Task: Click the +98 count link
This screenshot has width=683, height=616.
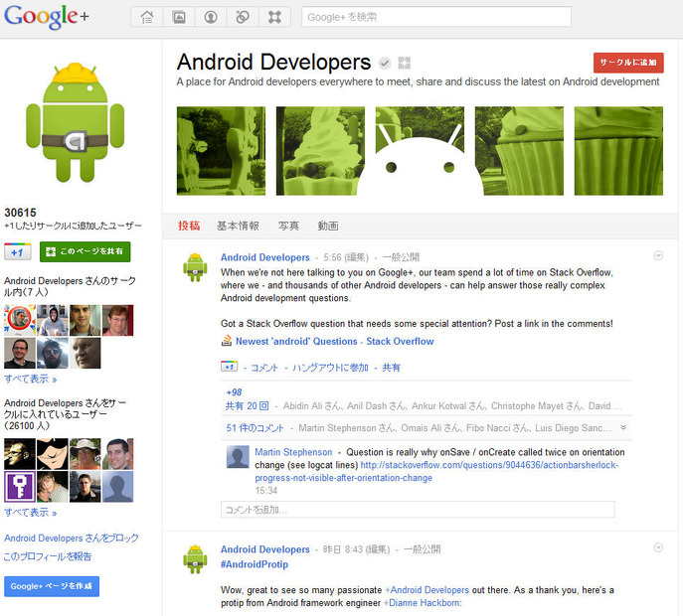Action: click(234, 392)
